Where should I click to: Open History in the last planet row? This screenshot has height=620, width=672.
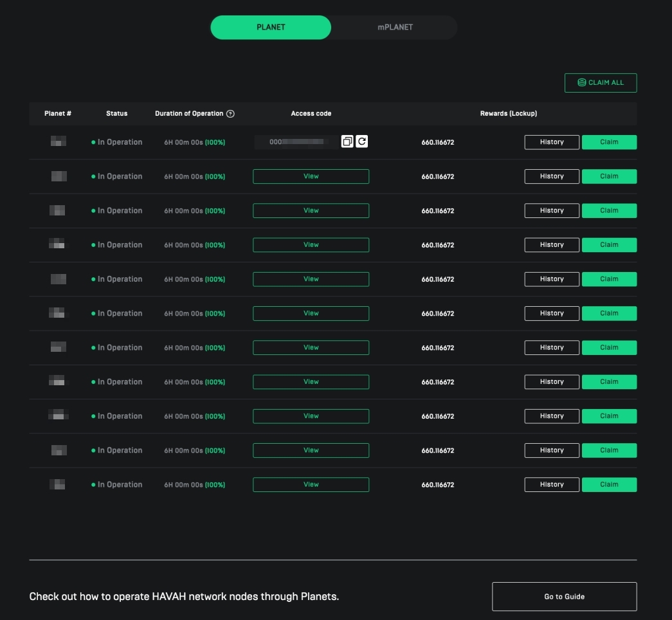552,484
